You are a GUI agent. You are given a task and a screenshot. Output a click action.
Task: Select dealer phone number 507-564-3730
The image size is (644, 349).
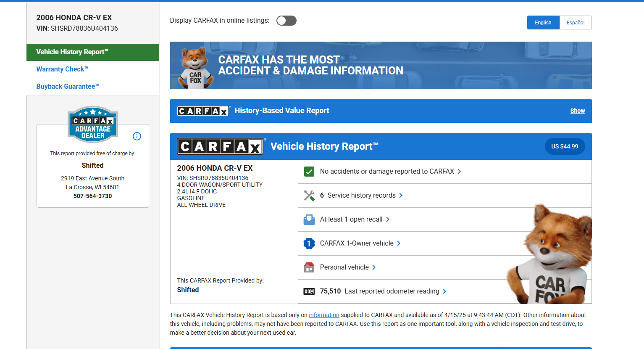(x=93, y=196)
